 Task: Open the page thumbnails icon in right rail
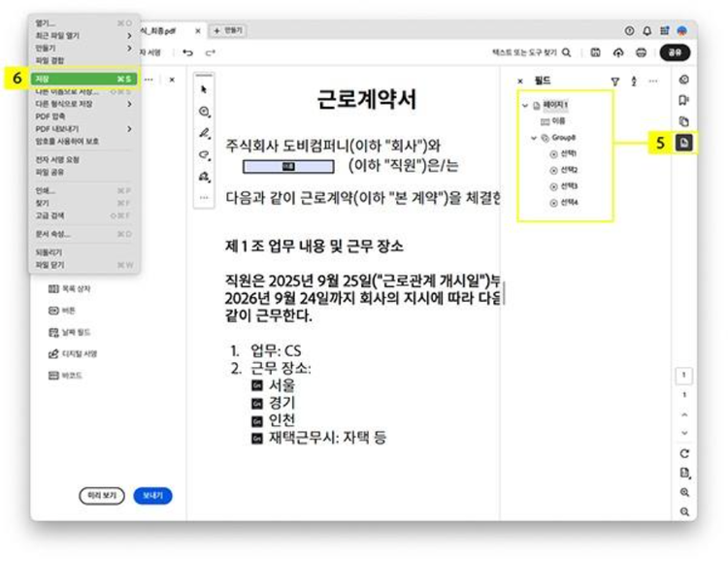coord(684,121)
